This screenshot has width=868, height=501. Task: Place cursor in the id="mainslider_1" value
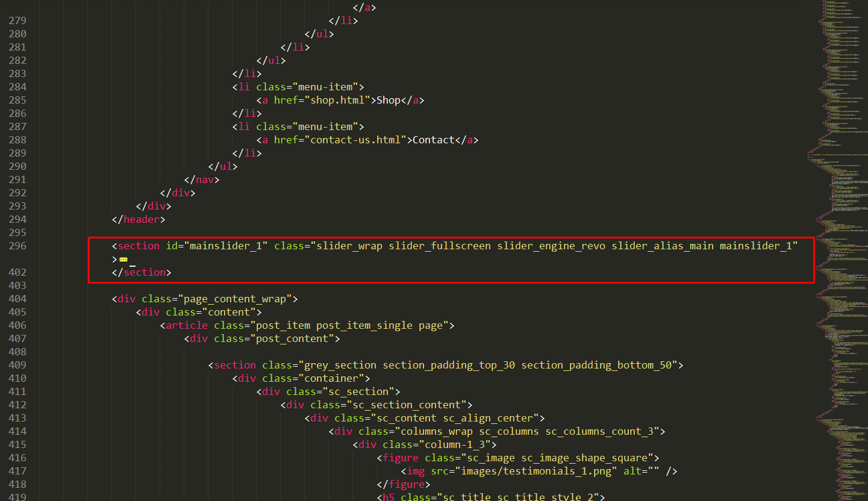pos(229,246)
